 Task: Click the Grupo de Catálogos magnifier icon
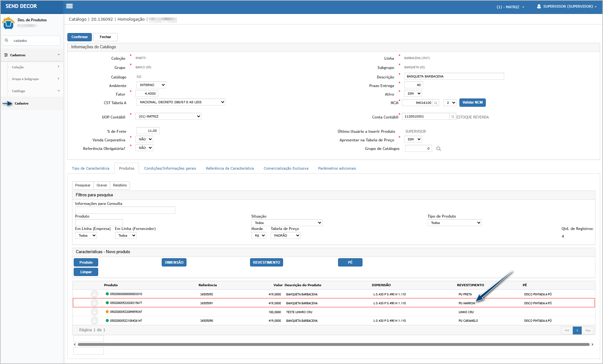point(438,149)
